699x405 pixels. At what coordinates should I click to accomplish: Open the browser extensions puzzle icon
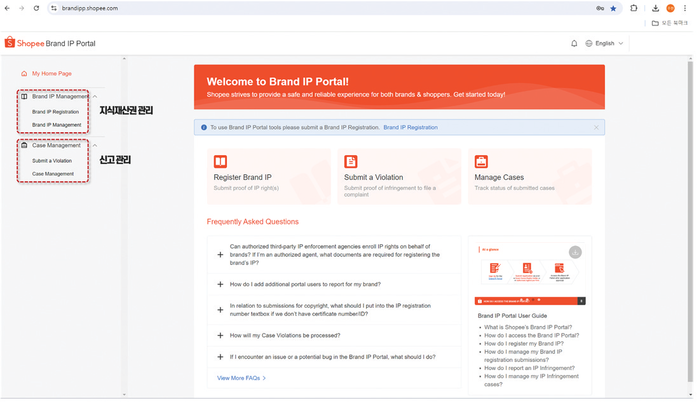click(x=633, y=8)
